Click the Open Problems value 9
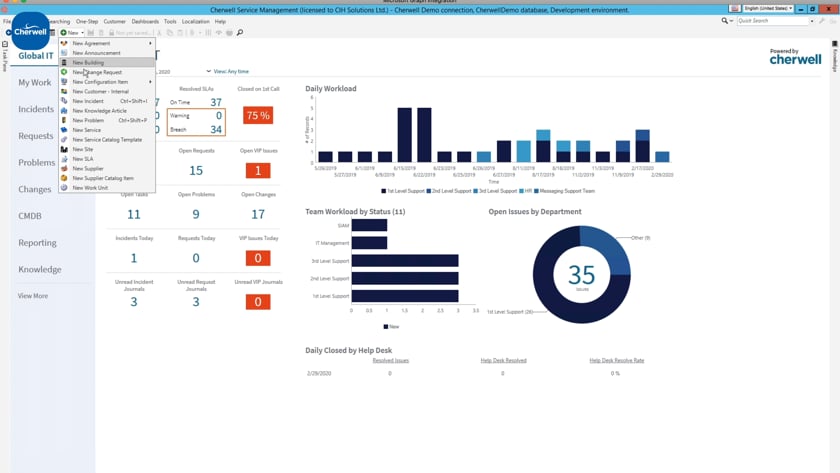Viewport: 840px width, 473px height. coord(196,214)
